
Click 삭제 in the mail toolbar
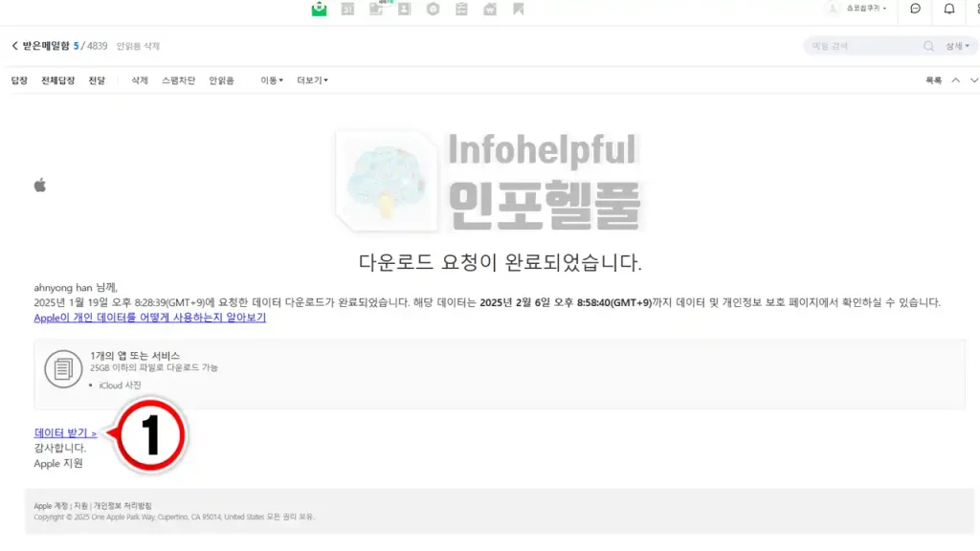[140, 80]
